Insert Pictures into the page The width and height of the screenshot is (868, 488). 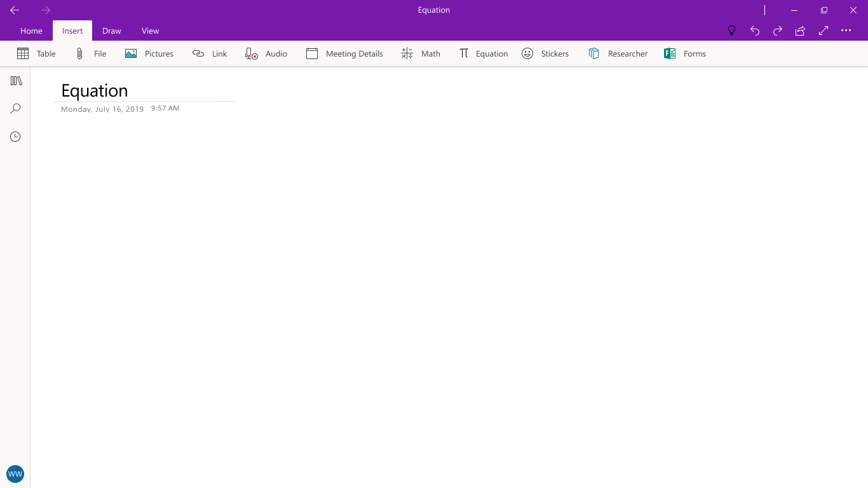click(x=149, y=54)
